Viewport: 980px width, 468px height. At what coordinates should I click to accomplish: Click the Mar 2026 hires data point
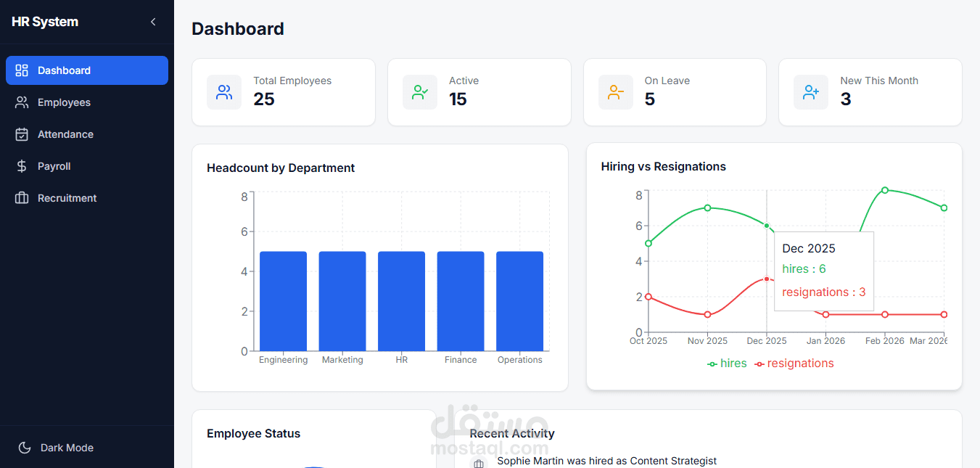tap(944, 208)
